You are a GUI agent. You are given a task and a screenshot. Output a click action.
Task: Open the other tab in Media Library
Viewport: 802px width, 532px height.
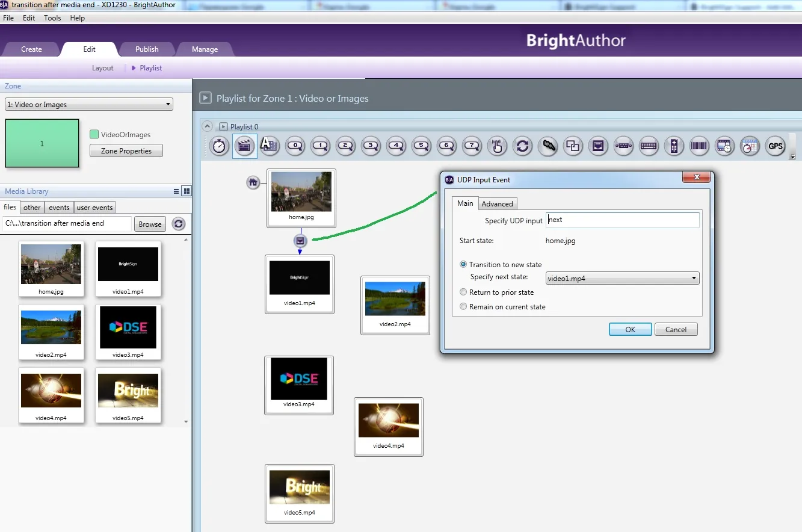32,208
